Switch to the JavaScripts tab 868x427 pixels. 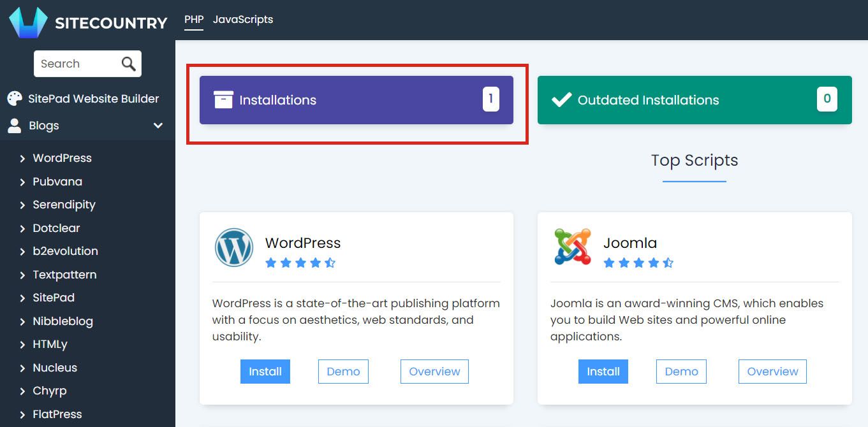(243, 19)
